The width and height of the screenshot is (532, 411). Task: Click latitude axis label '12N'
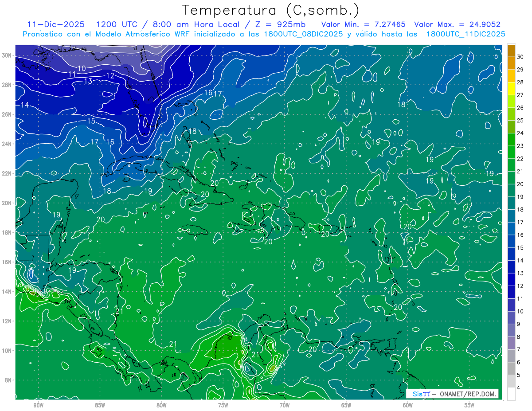coord(8,321)
